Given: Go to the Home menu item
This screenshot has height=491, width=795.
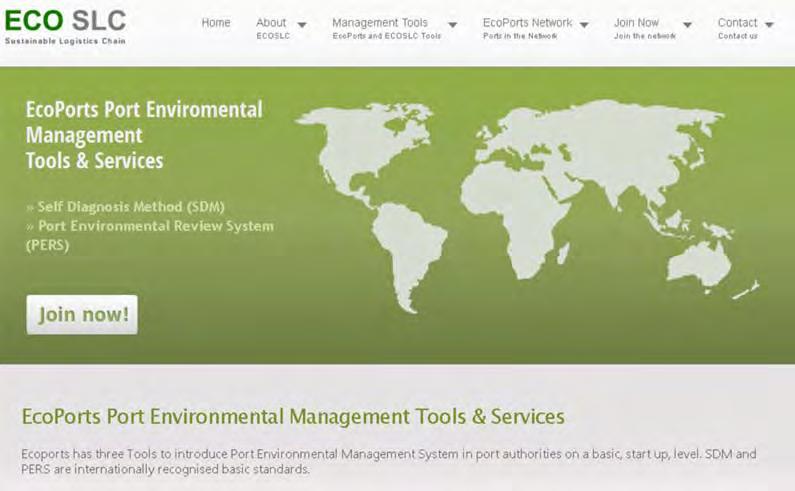Looking at the screenshot, I should tap(216, 23).
